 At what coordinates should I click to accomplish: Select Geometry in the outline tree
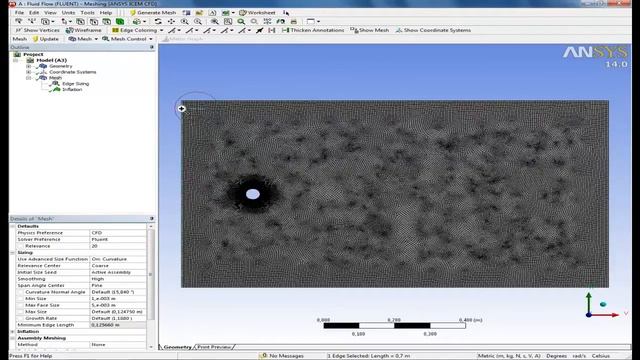(60, 66)
